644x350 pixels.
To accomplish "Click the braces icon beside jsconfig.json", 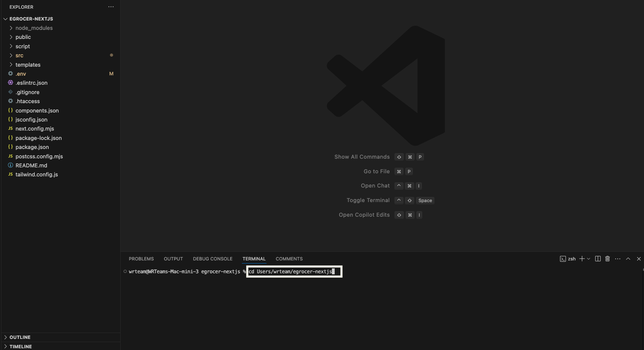I will click(10, 119).
